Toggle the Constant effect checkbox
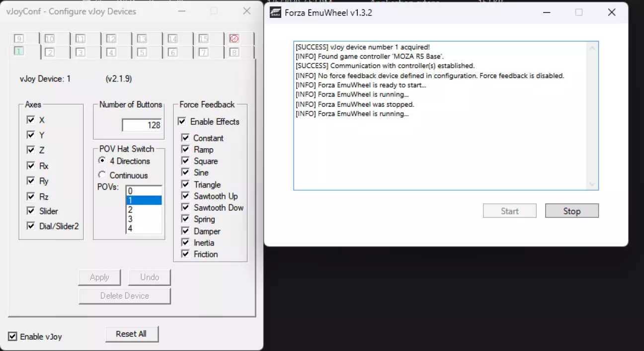The height and width of the screenshot is (351, 644). click(185, 138)
